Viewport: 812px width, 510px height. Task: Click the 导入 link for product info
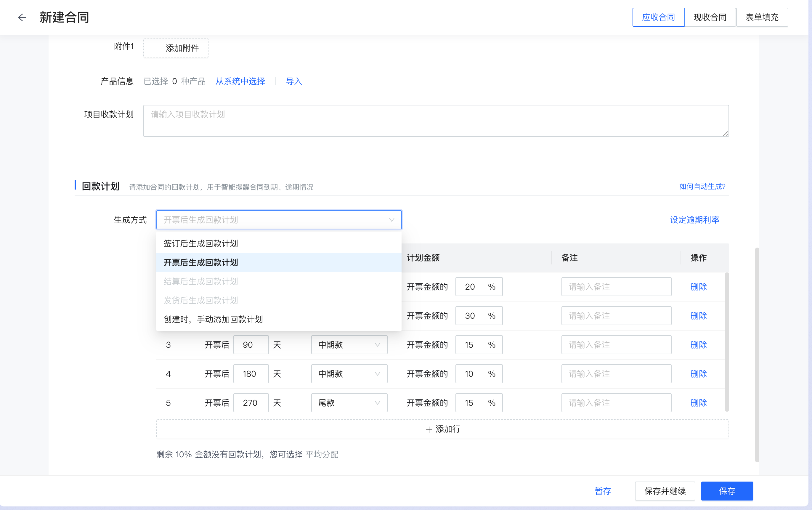pyautogui.click(x=293, y=81)
